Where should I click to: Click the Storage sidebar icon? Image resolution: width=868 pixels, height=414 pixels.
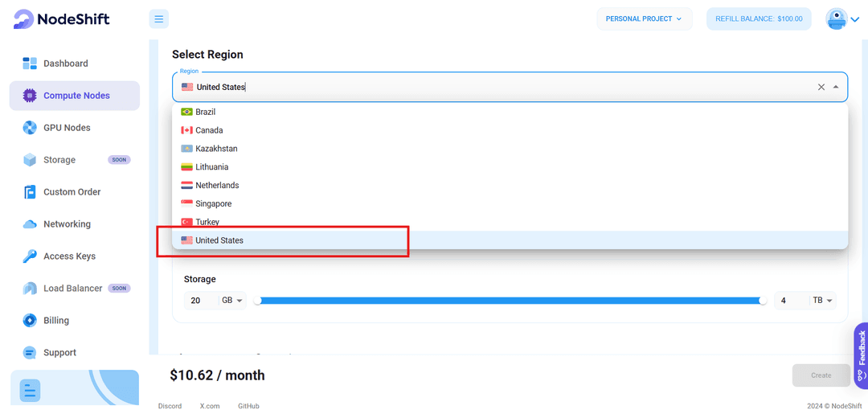30,160
